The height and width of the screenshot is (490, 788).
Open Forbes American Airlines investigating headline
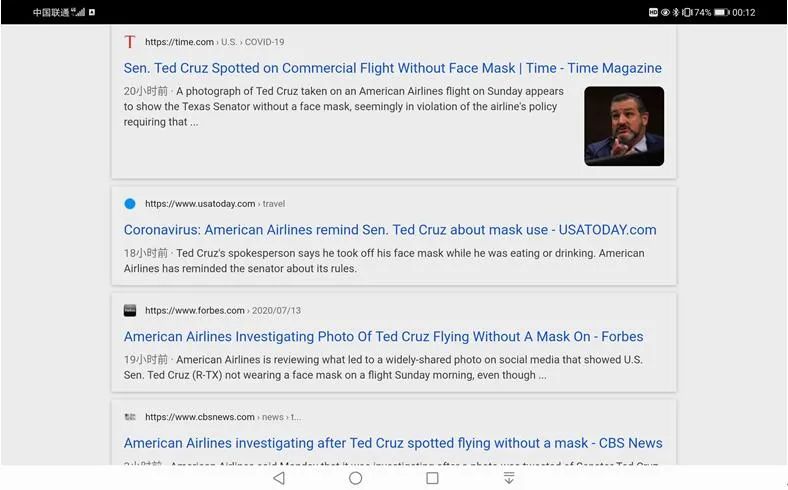pyautogui.click(x=383, y=337)
